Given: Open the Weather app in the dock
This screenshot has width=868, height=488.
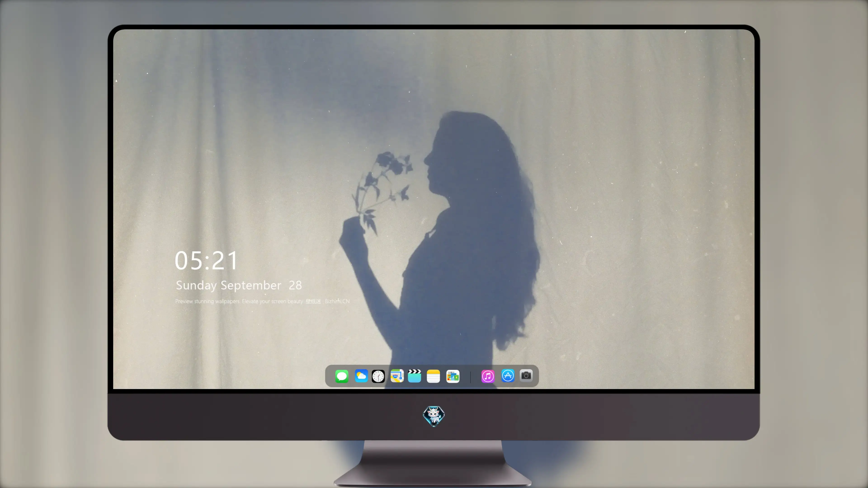Looking at the screenshot, I should pos(361,376).
